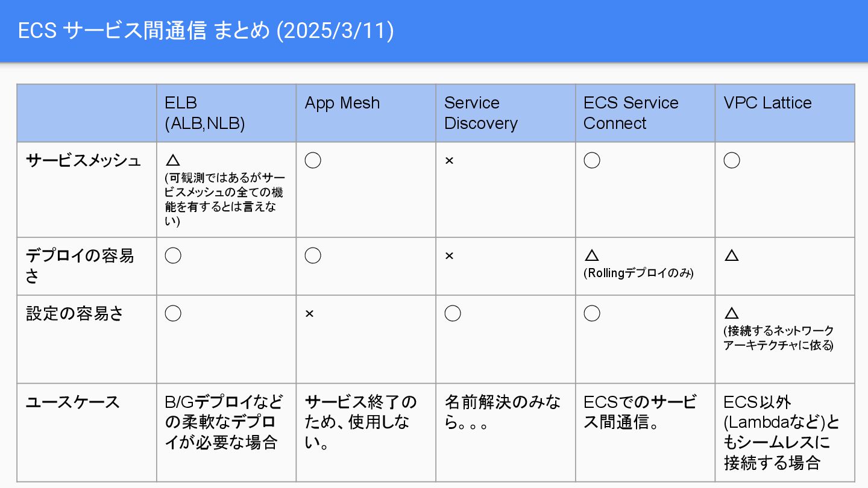Click the デプロイの容易さ row label

click(80, 266)
